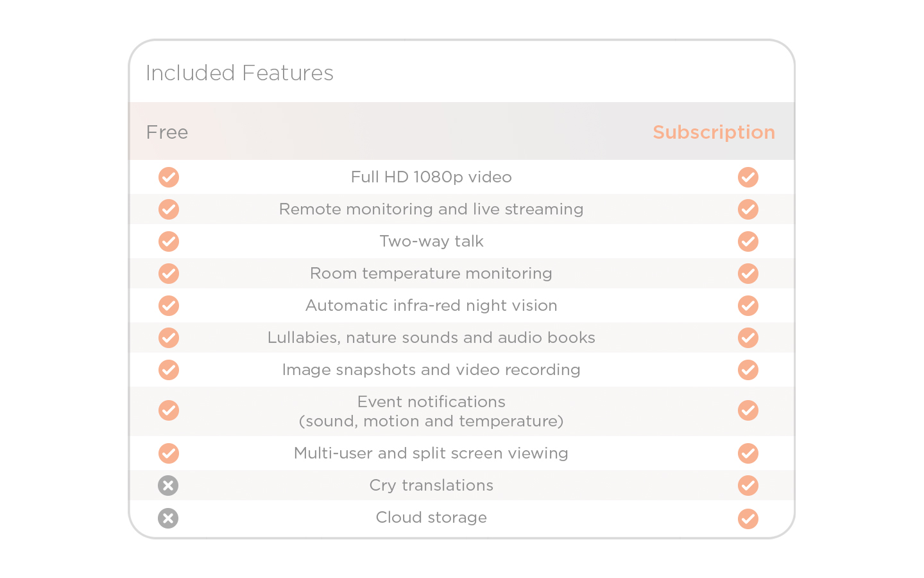Click the Subscription checkmark for Cry translations
The height and width of the screenshot is (578, 924).
coord(748,486)
